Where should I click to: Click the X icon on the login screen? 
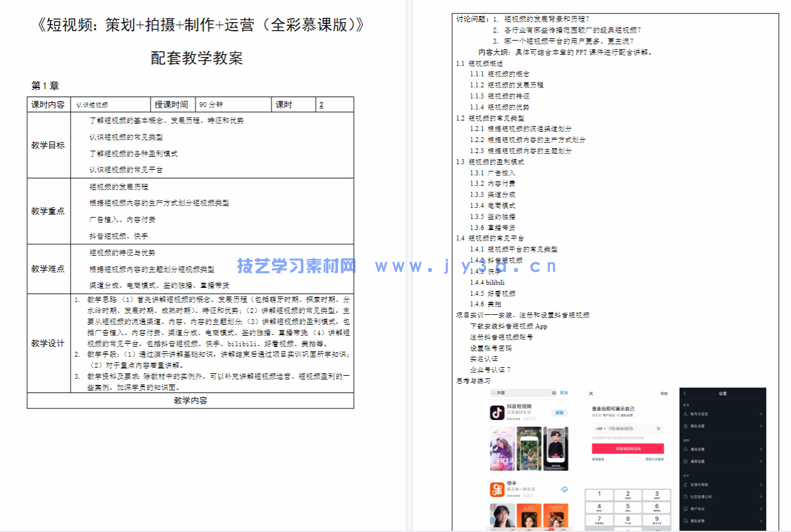point(591,394)
